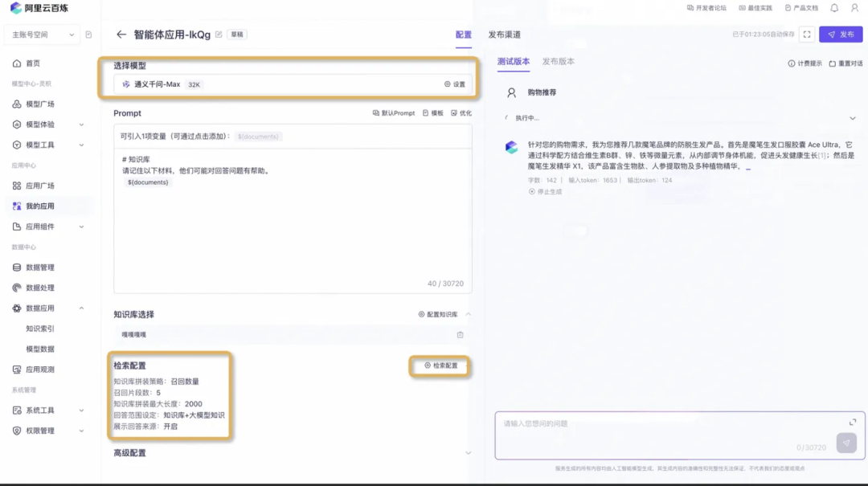Select the 配置 tab
Screen dimensions: 868x486
click(x=463, y=35)
